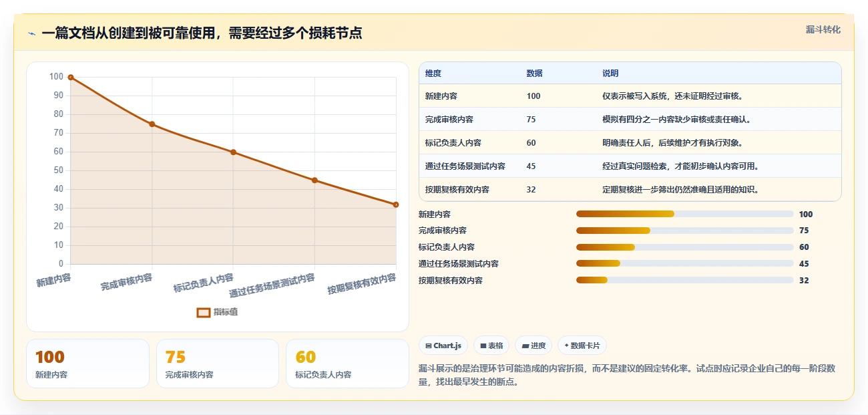868x415 pixels.
Task: Click the 说明 column header
Action: [x=610, y=74]
